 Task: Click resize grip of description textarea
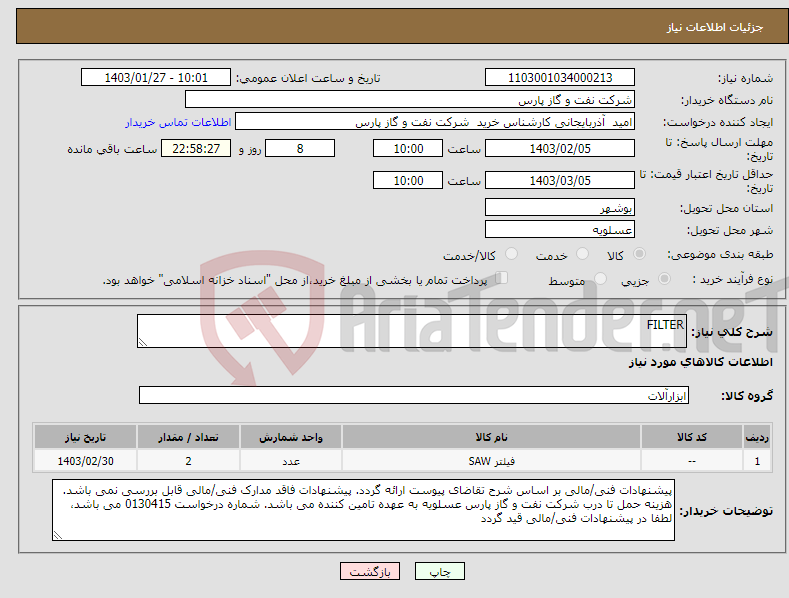pos(143,342)
